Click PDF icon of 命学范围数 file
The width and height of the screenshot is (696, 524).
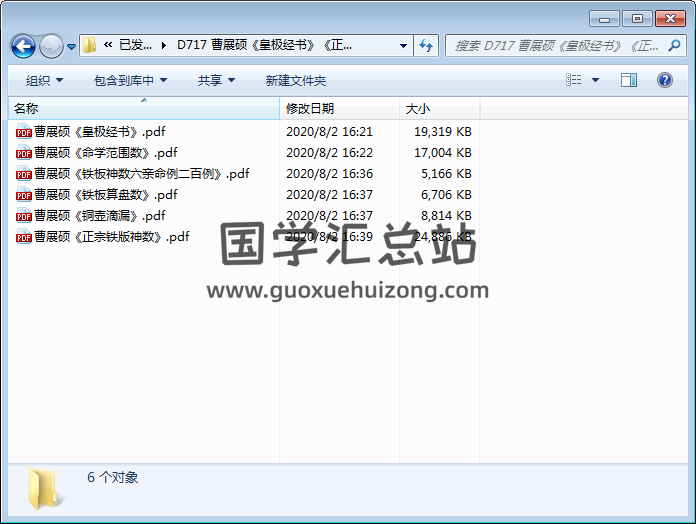23,153
